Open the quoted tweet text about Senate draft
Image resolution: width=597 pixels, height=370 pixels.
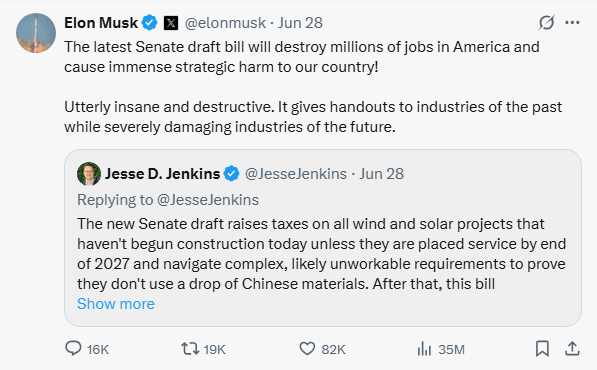click(x=322, y=254)
